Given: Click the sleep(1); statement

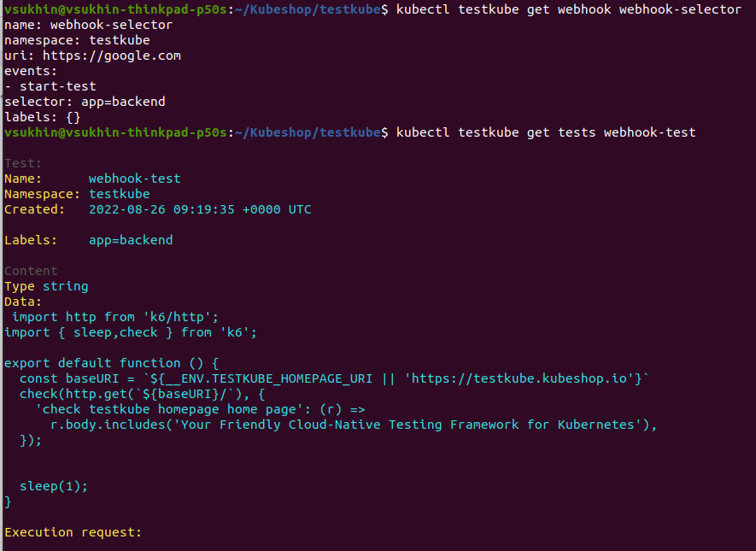Looking at the screenshot, I should point(54,486).
